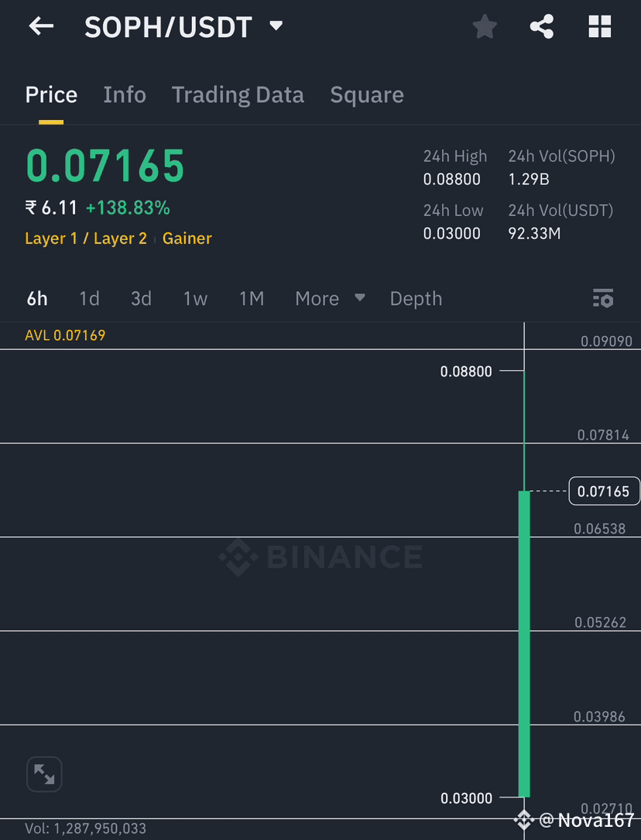This screenshot has width=641, height=840.
Task: Tap the 24h Vol(SOPH) value 1.29B
Action: 529,179
